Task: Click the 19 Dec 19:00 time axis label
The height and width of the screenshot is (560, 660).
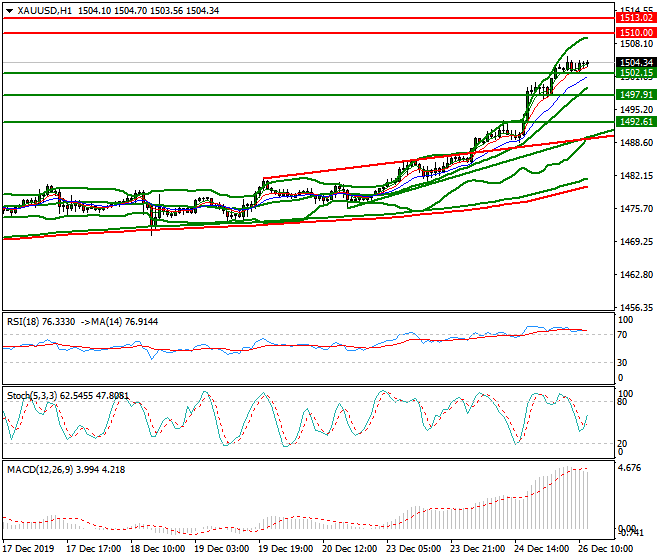Action: pyautogui.click(x=285, y=549)
